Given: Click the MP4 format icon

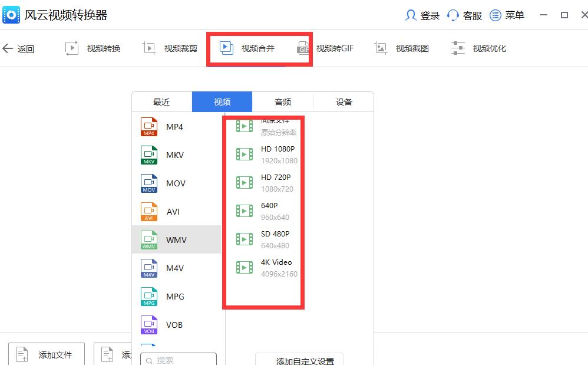Looking at the screenshot, I should point(148,126).
